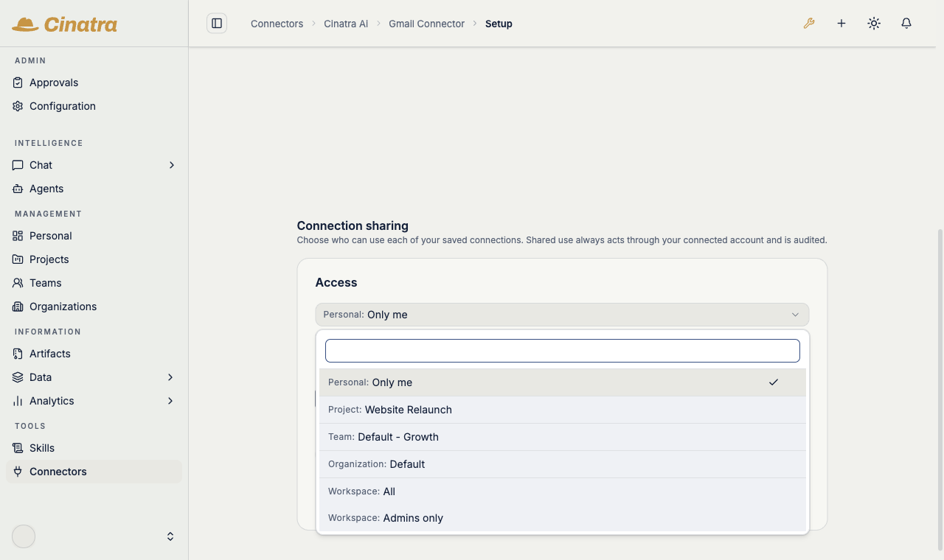Open Artifacts page label

pyautogui.click(x=50, y=354)
